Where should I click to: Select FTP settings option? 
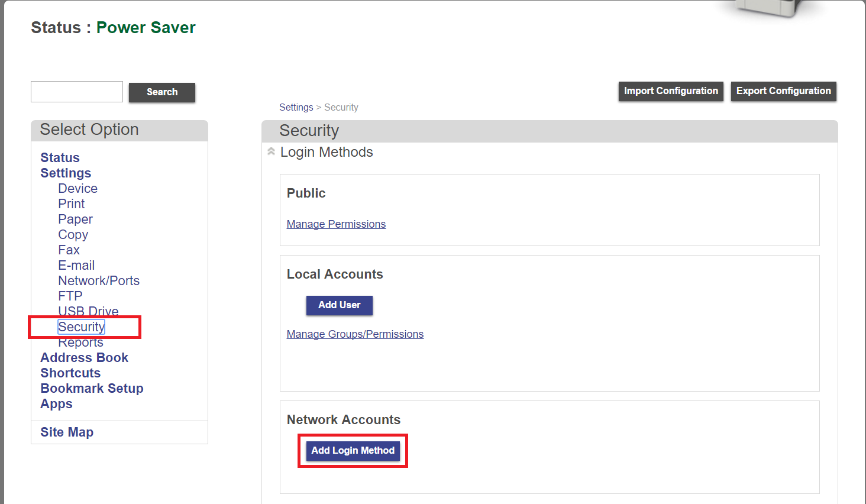(x=70, y=296)
